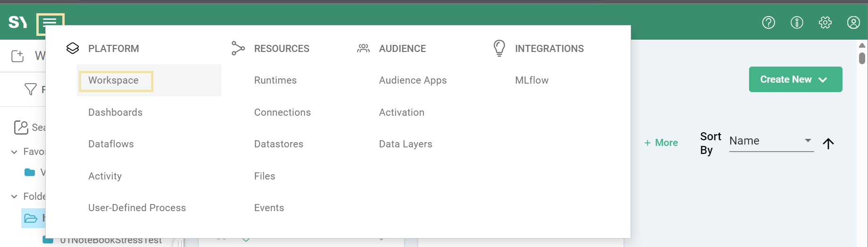Expand the Create New dropdown button

pos(795,79)
